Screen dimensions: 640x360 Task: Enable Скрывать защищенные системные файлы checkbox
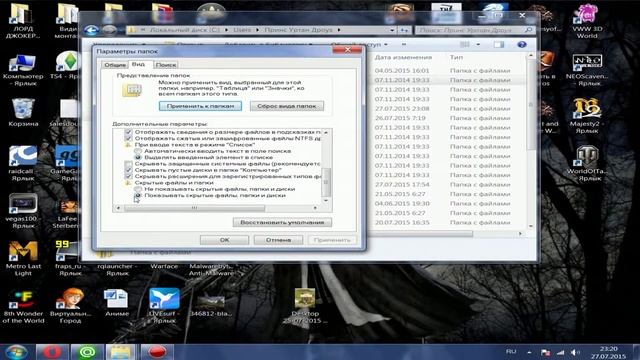(128, 164)
